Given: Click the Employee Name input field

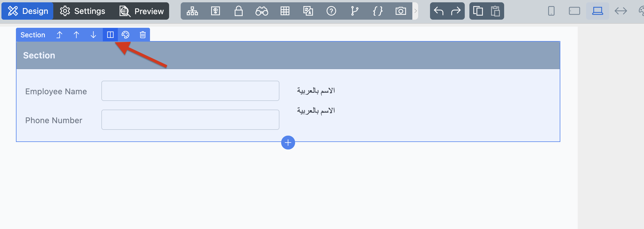Looking at the screenshot, I should [190, 91].
